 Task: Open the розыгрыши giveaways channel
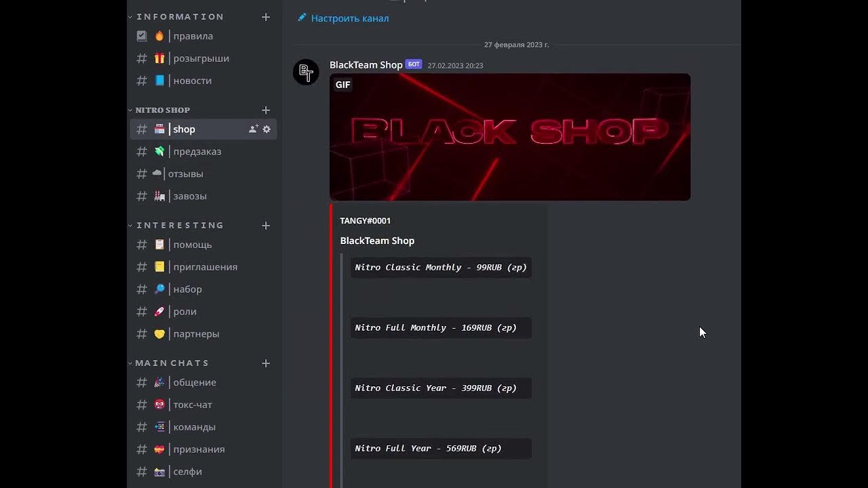[203, 58]
